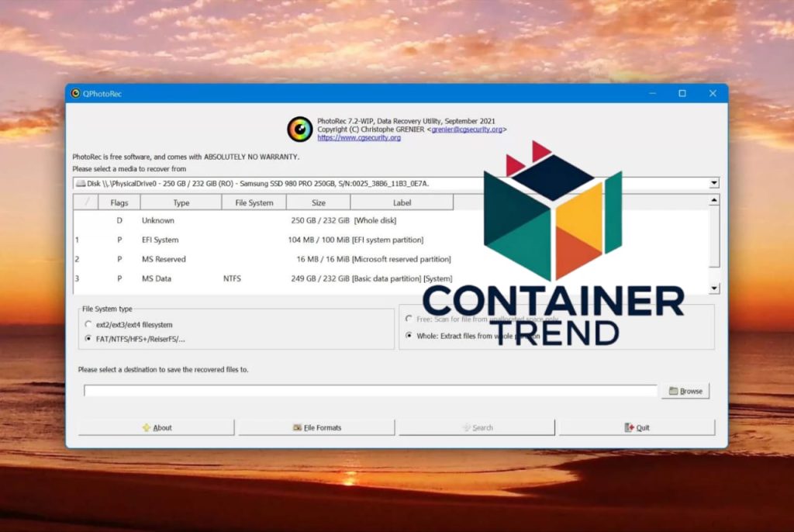Select ext2/ext3/ext4 filesystem option
794x532 pixels.
129,324
